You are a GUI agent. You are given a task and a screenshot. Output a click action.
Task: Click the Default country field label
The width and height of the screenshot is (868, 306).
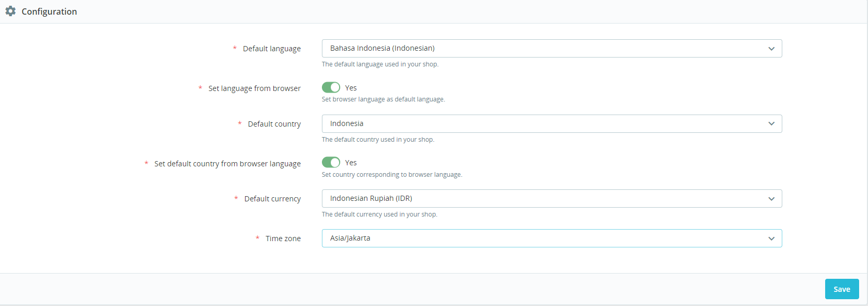pyautogui.click(x=274, y=124)
